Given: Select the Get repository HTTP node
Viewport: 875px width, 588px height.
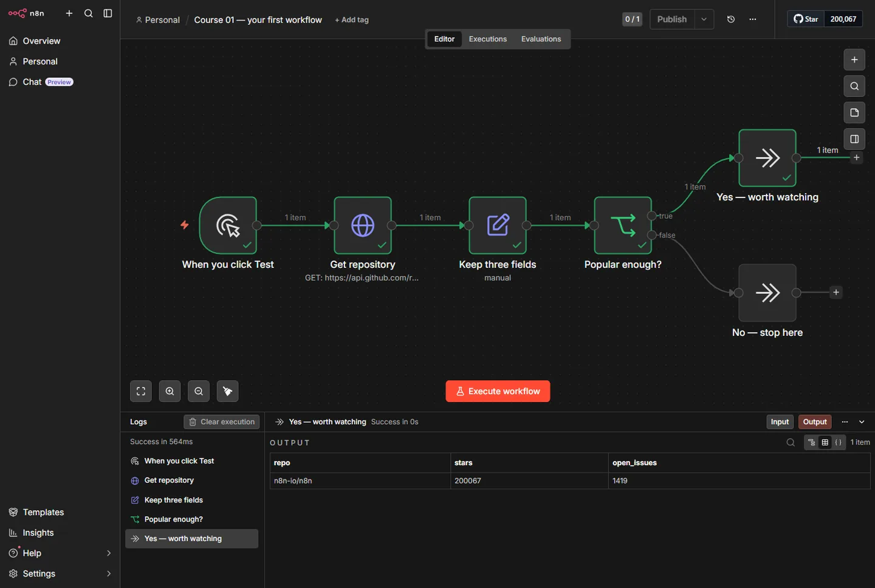Looking at the screenshot, I should tap(363, 225).
